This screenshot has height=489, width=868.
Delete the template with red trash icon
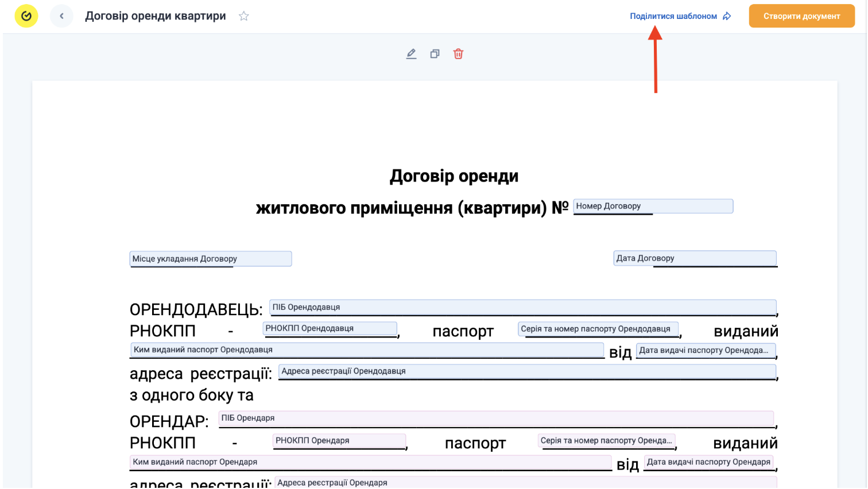coord(458,54)
